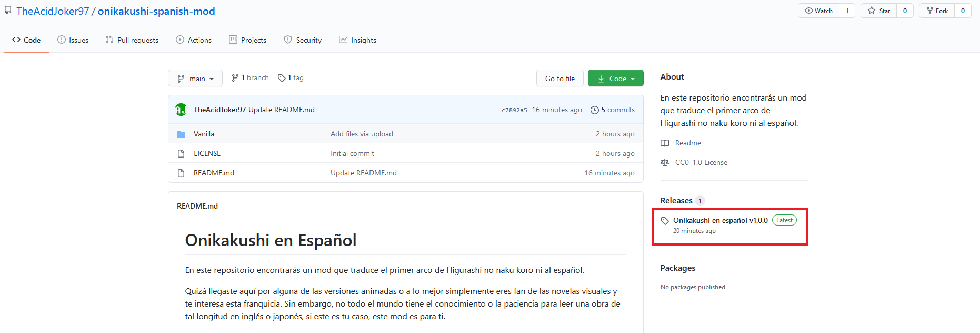Viewport: 980px width, 333px height.
Task: Open the CC0-1.0 License link
Action: tap(701, 162)
